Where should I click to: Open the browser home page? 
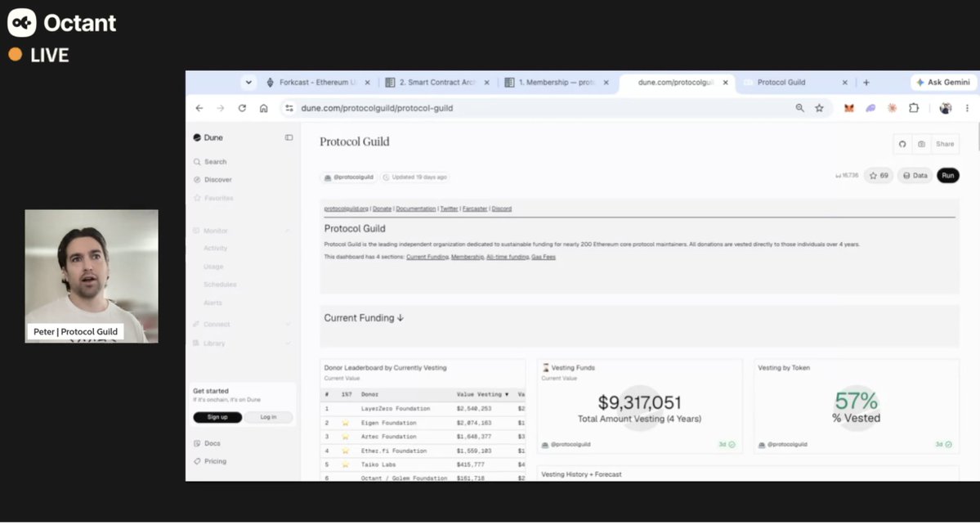coord(264,108)
